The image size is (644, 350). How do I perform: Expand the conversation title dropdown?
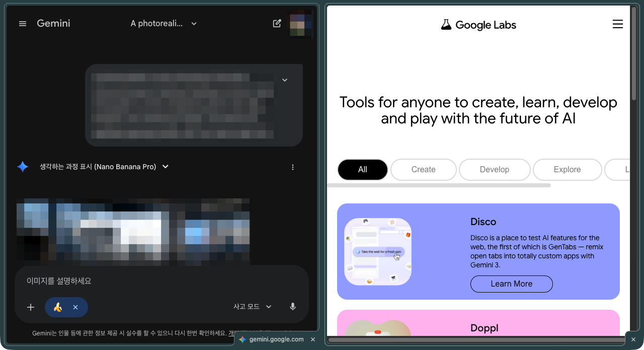point(194,24)
